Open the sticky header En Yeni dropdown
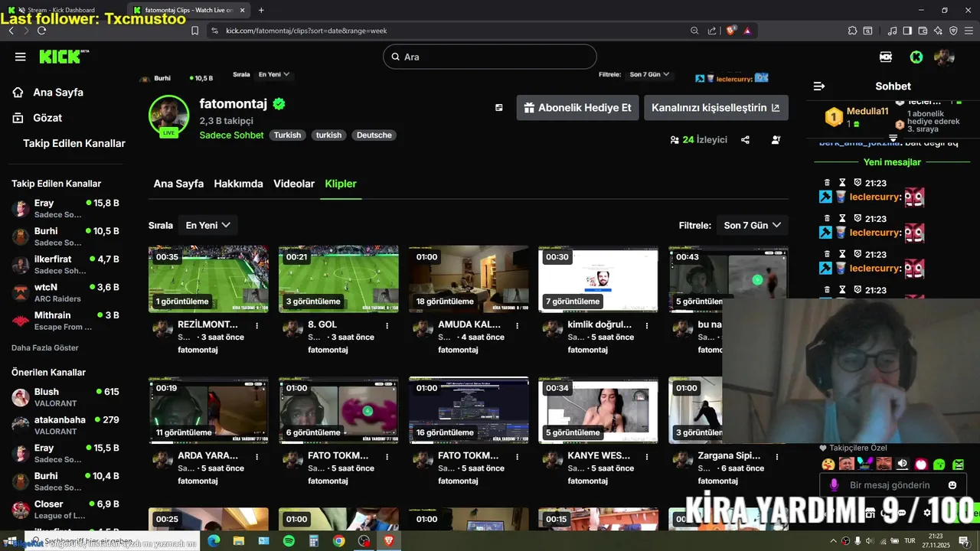980x551 pixels. coord(274,74)
